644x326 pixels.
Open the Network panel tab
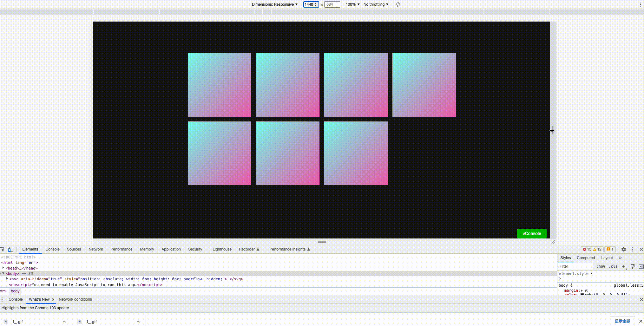[x=96, y=249]
